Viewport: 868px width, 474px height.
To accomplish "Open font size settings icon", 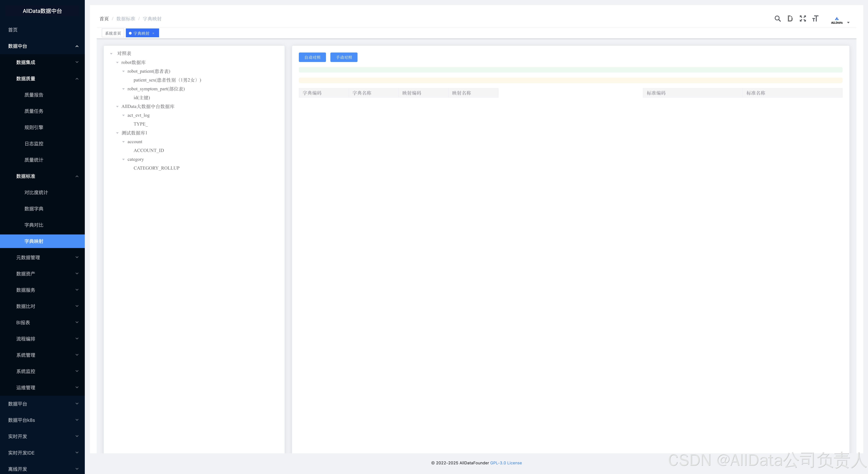I will tap(815, 18).
